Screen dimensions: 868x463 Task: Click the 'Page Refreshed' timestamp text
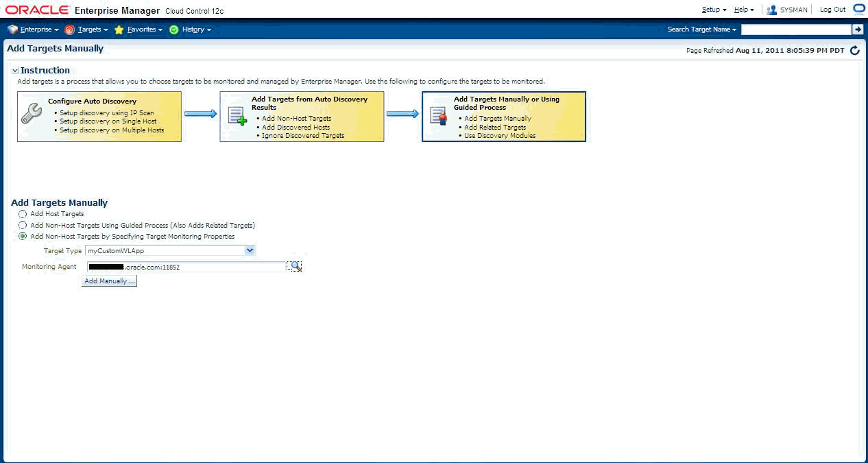[x=765, y=51]
